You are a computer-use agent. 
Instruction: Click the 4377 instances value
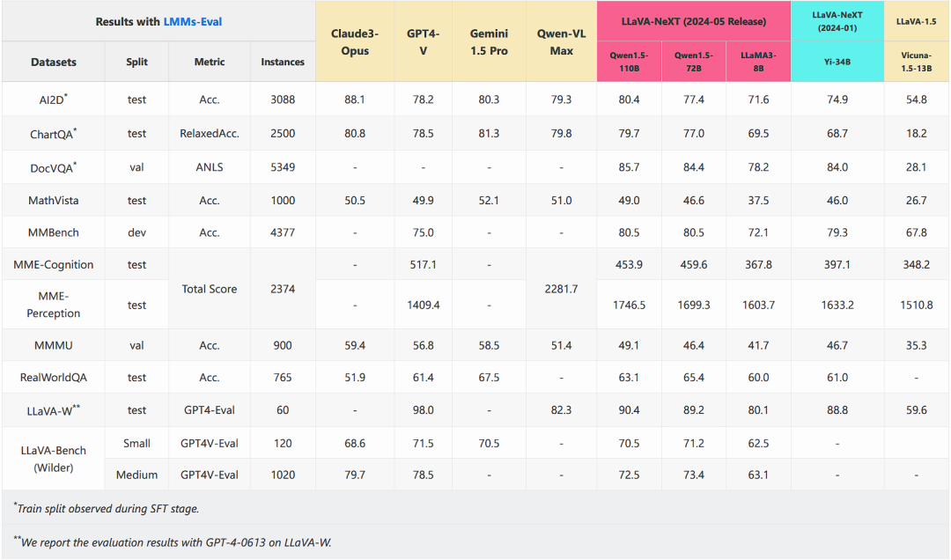[x=283, y=232]
